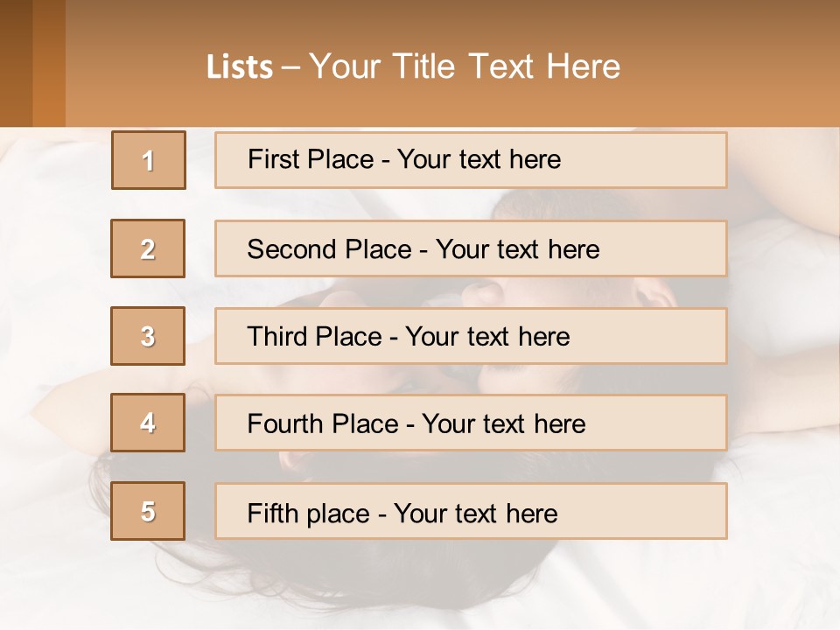Click 'Your Title Text Here' in the title
This screenshot has height=630, width=840.
click(465, 66)
